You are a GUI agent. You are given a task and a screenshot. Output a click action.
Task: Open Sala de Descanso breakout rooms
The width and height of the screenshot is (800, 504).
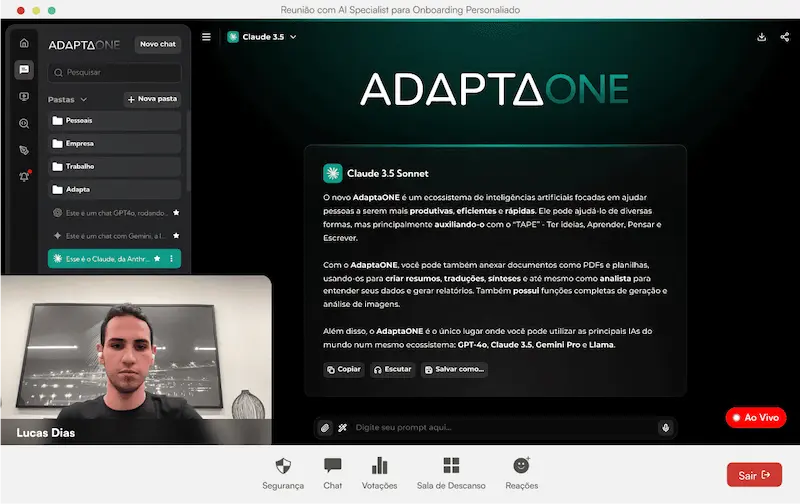pos(451,465)
